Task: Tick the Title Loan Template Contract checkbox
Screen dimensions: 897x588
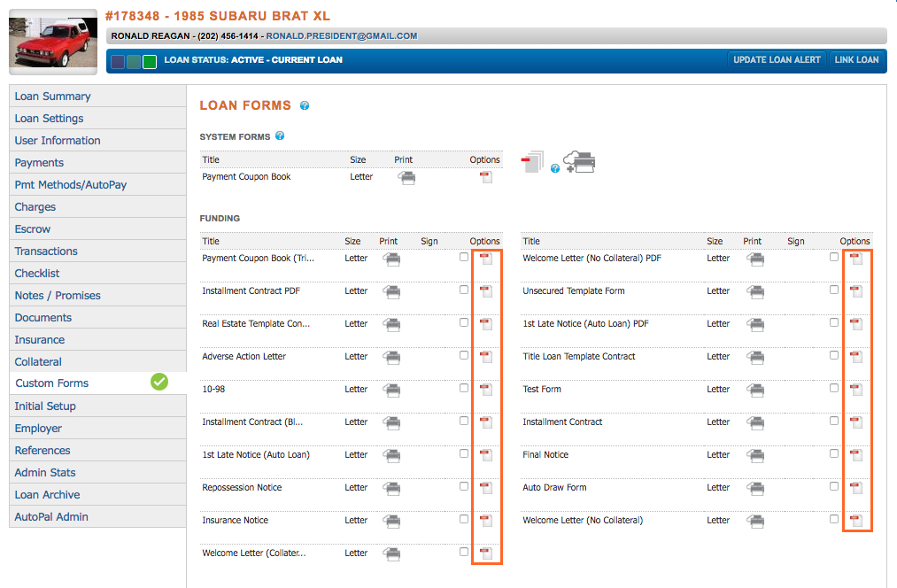Action: (x=834, y=355)
